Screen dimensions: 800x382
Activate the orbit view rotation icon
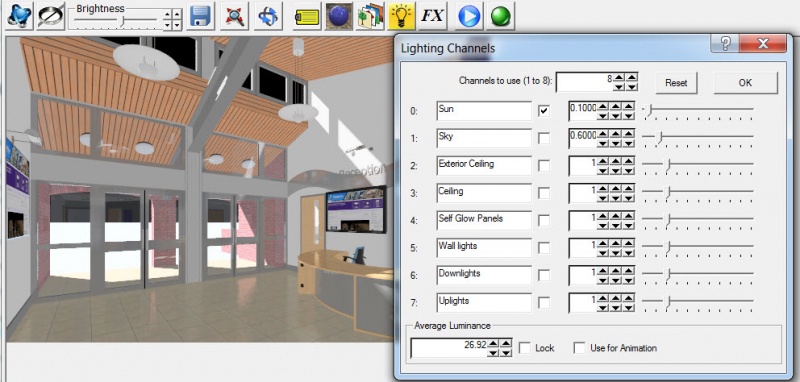pos(268,16)
